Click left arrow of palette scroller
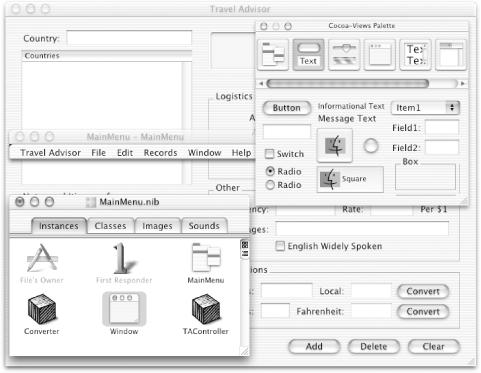The image size is (481, 373). pos(261,83)
